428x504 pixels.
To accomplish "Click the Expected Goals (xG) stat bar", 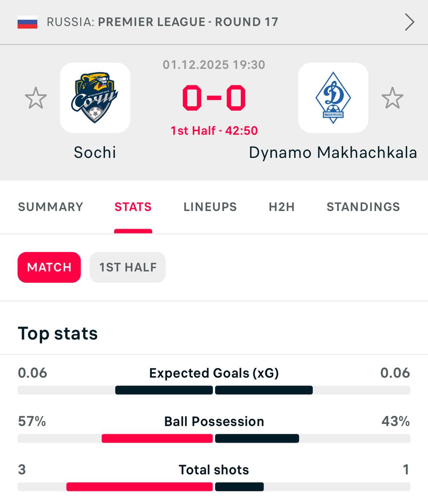I will pyautogui.click(x=214, y=390).
